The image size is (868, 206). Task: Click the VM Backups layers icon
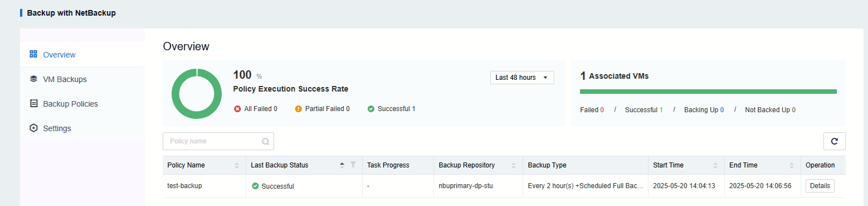(33, 79)
